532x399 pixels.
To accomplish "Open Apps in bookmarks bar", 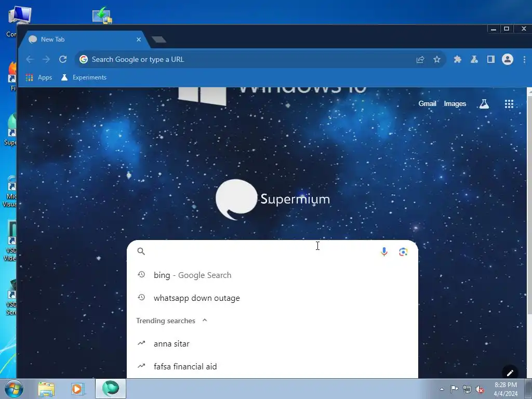I will (x=39, y=77).
